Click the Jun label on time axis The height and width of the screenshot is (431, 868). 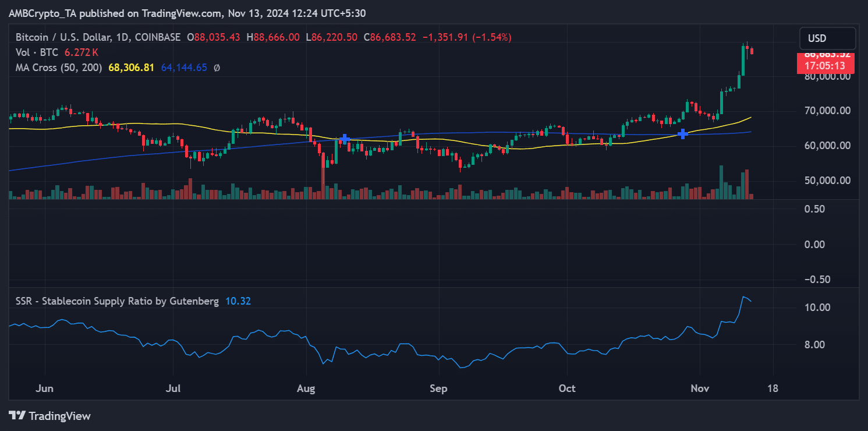(x=44, y=389)
